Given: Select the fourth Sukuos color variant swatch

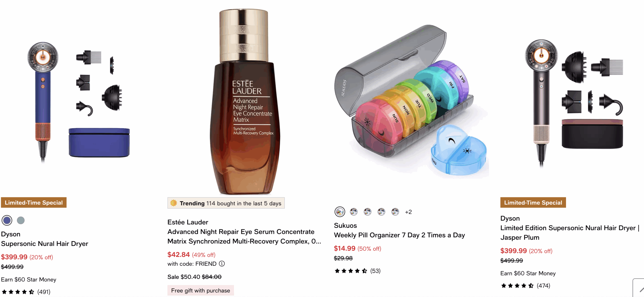Looking at the screenshot, I should tap(381, 212).
